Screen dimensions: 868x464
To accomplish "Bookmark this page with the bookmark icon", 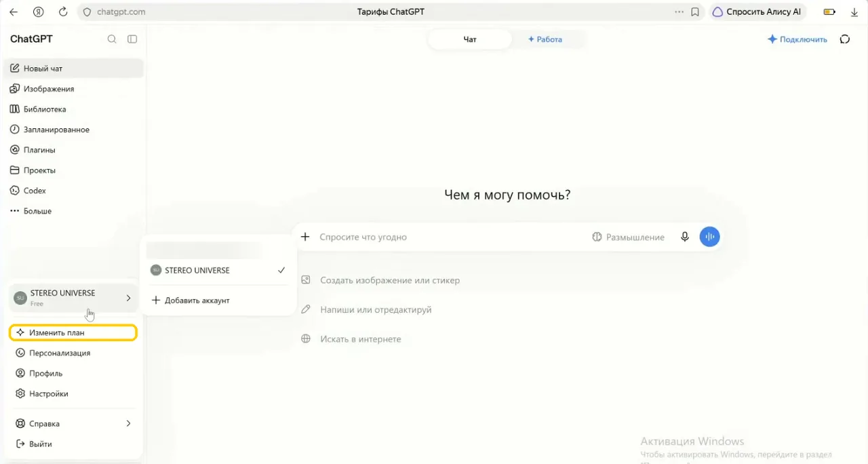I will point(695,12).
